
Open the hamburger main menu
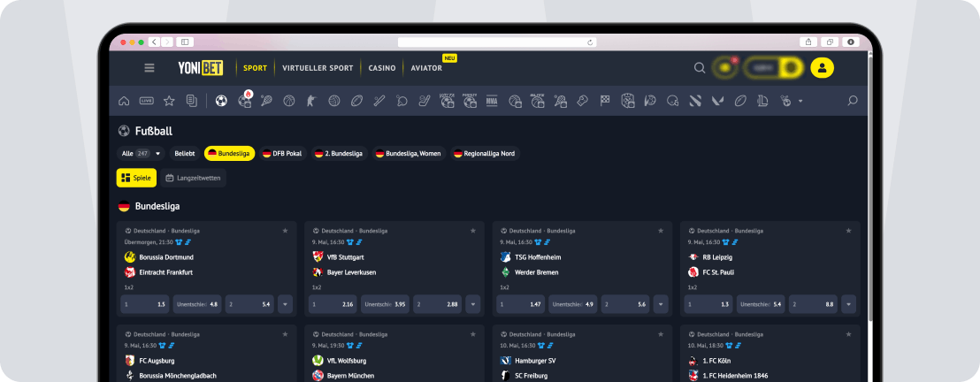tap(149, 67)
